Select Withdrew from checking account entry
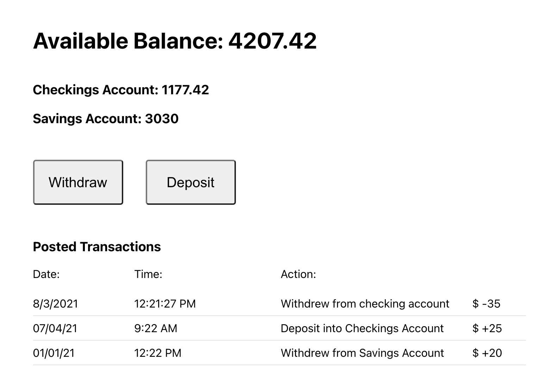557x392 pixels. [x=365, y=304]
